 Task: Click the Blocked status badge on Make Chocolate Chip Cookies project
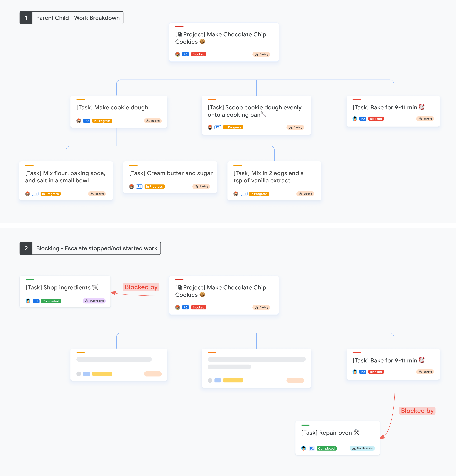coord(198,54)
